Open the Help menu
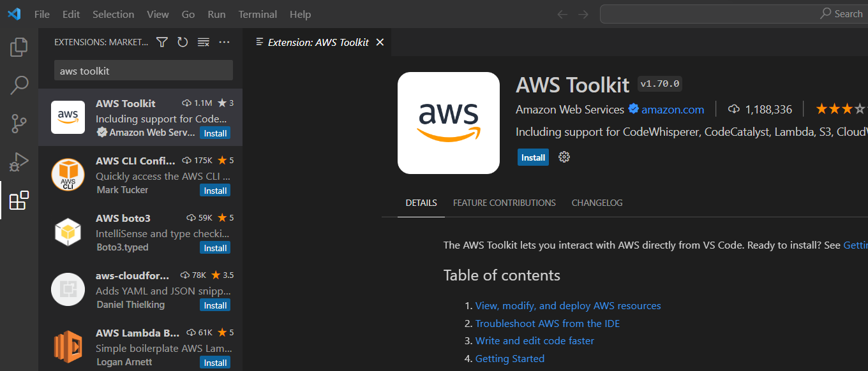The width and height of the screenshot is (868, 371). click(x=300, y=14)
